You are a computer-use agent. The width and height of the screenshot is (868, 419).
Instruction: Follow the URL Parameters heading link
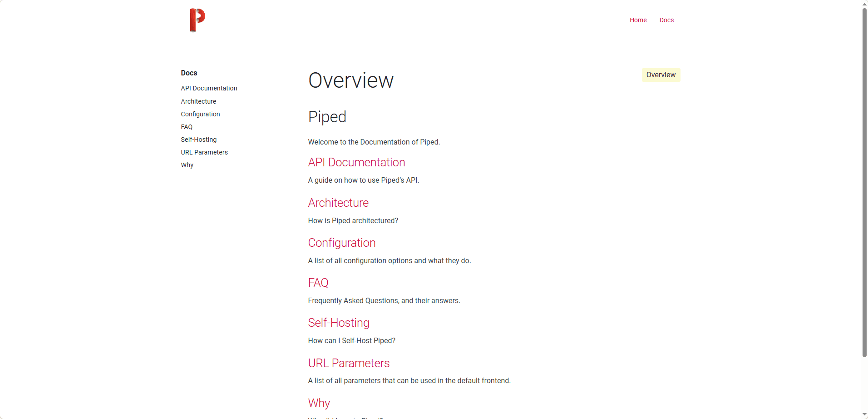click(349, 363)
